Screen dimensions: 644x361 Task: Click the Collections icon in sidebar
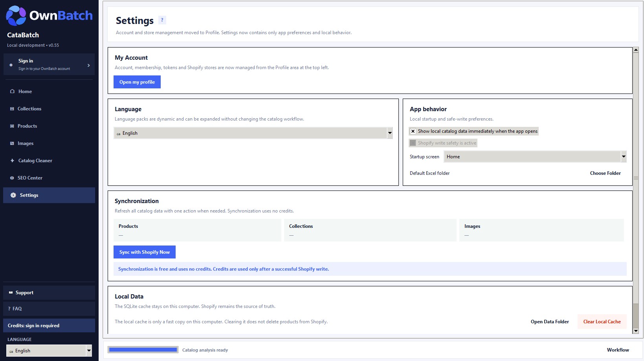click(x=12, y=109)
